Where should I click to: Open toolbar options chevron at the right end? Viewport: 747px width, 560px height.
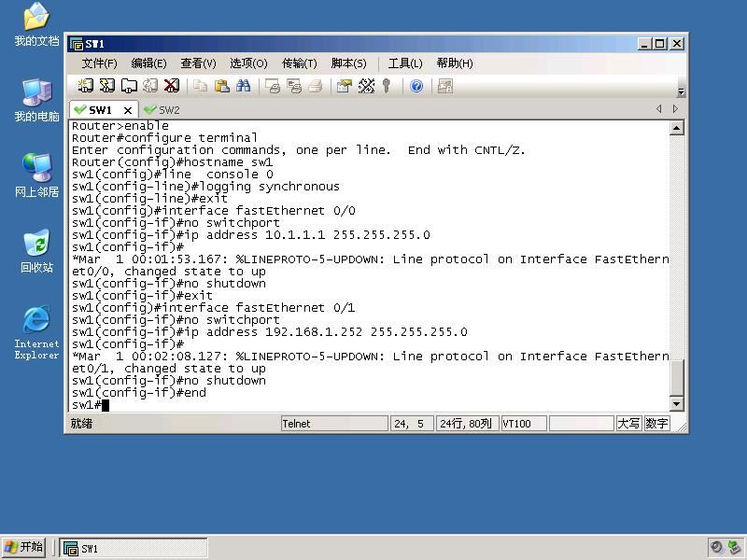(681, 91)
